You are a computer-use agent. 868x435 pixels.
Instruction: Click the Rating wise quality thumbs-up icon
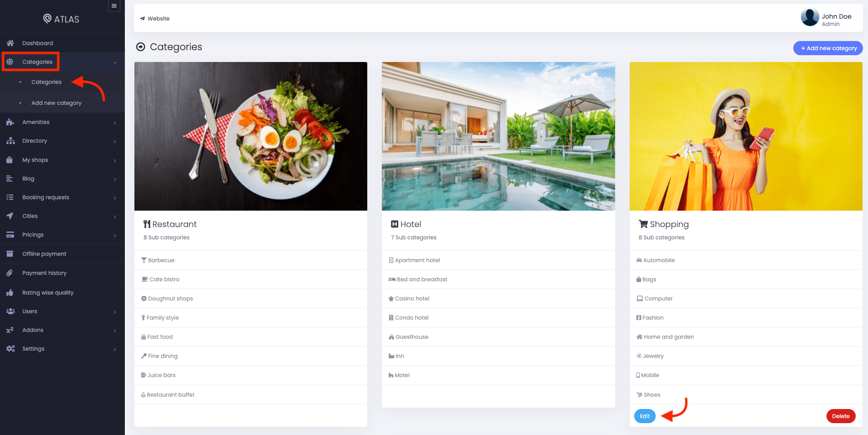tap(10, 293)
